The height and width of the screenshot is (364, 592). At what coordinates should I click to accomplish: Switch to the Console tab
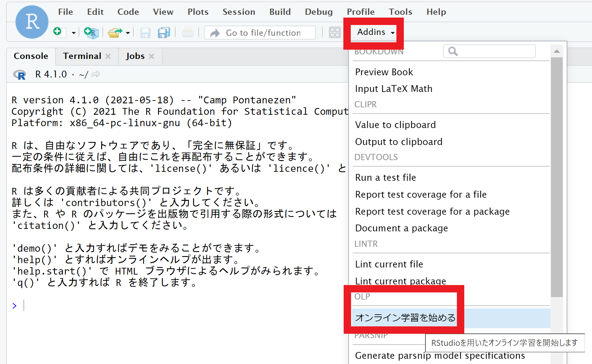[31, 56]
